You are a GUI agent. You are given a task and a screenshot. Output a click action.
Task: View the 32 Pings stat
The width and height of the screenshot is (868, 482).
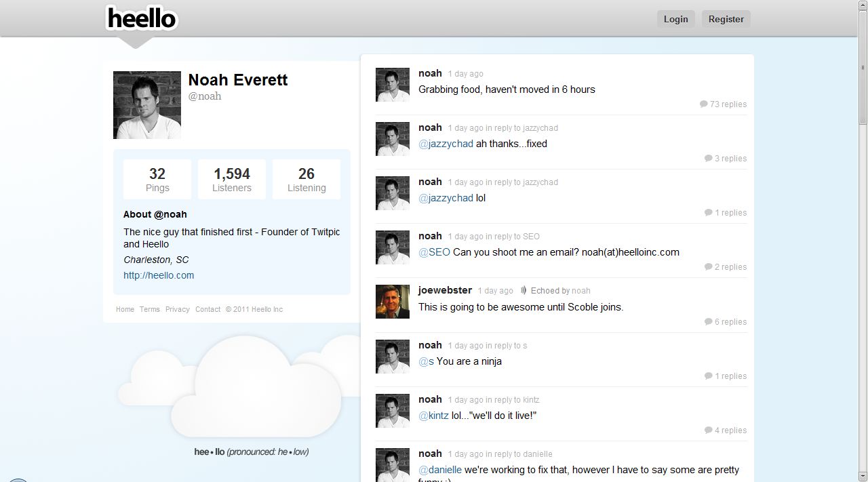click(x=157, y=180)
